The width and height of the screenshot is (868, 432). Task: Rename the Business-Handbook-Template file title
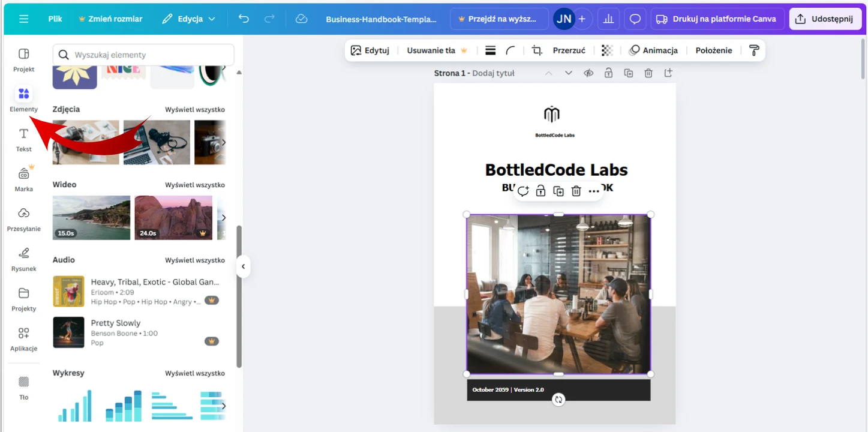click(x=381, y=19)
